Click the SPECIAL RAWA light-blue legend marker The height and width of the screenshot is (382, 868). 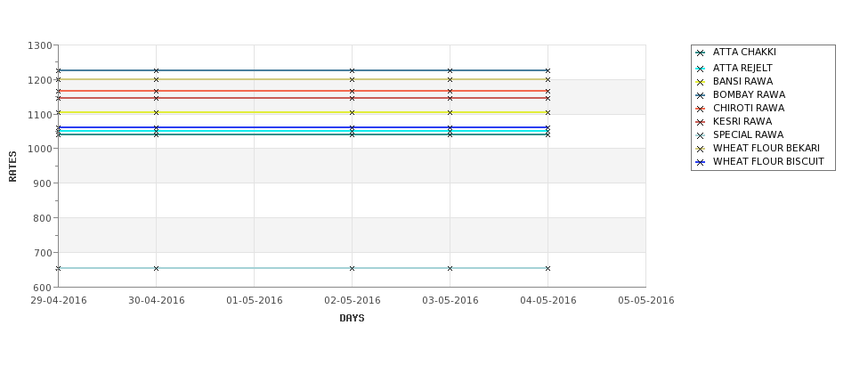coord(701,135)
